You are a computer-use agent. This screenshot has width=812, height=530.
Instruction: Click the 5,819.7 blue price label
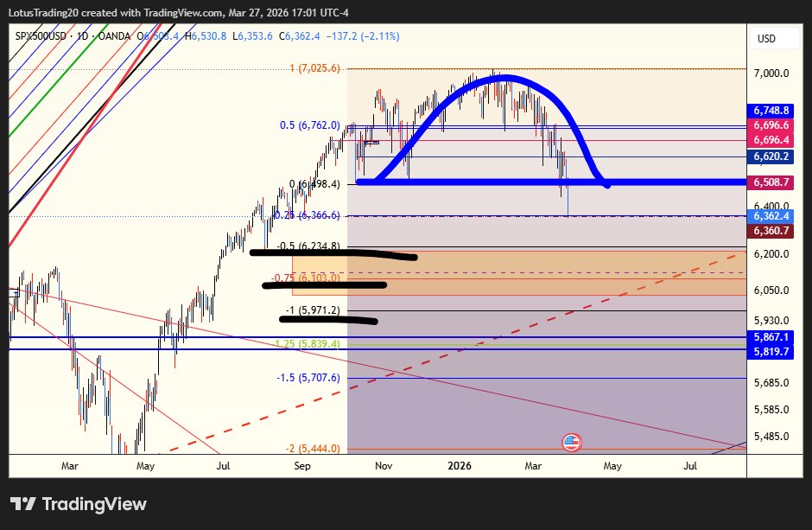tap(771, 352)
